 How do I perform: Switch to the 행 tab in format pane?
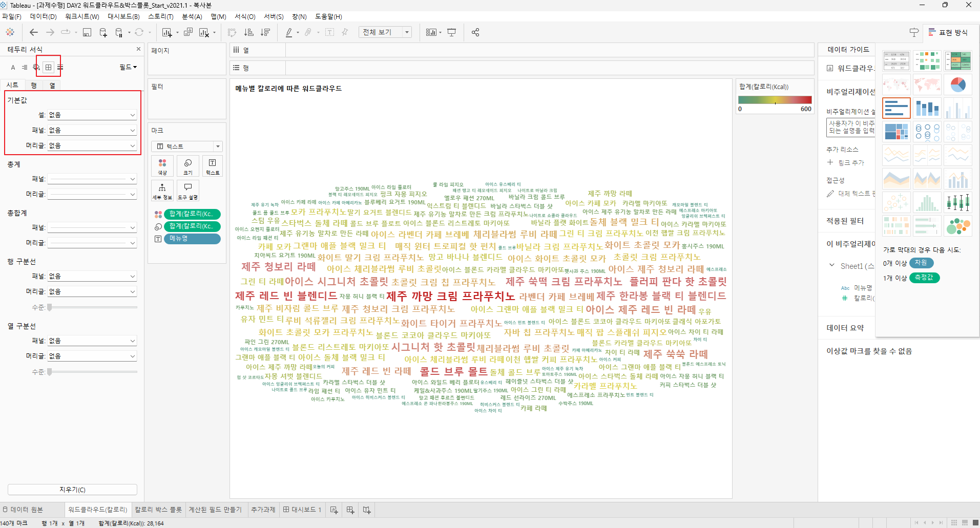pyautogui.click(x=34, y=85)
